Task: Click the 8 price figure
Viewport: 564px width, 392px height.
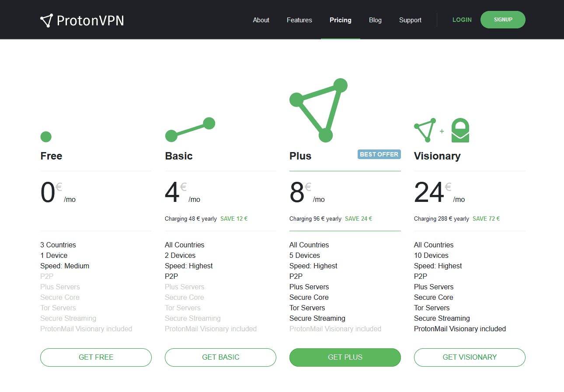Action: tap(297, 193)
